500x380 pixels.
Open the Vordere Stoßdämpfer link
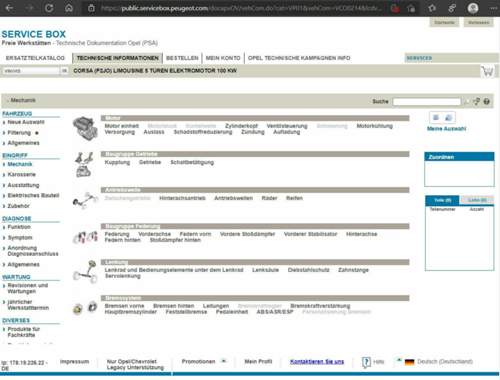[247, 234]
